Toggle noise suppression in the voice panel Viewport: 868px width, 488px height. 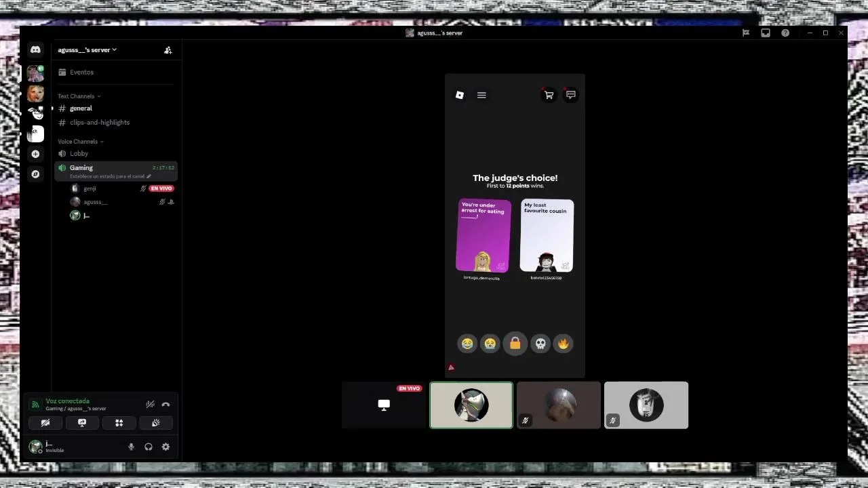click(x=151, y=405)
